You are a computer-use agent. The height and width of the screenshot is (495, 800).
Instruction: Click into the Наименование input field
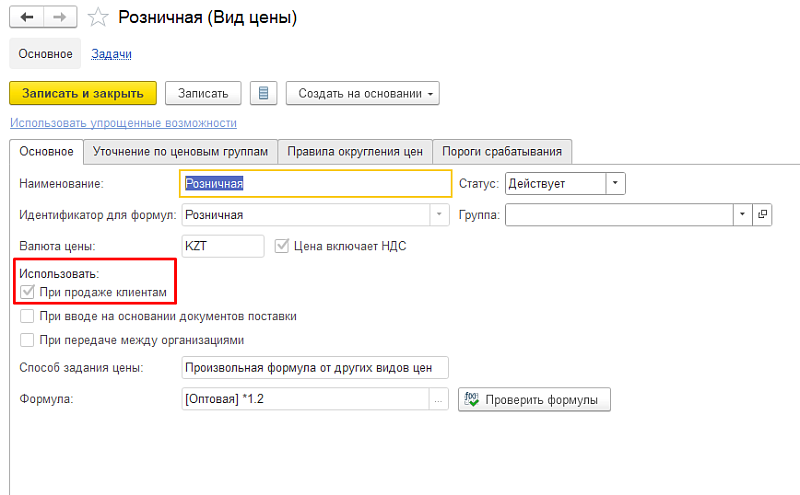point(315,183)
